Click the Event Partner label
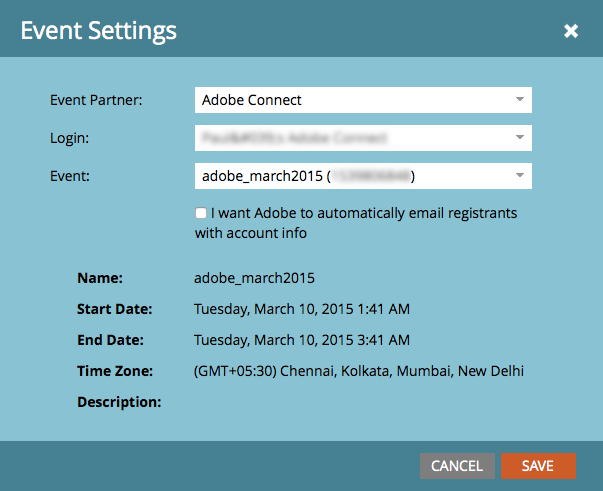The height and width of the screenshot is (491, 603). tap(96, 100)
